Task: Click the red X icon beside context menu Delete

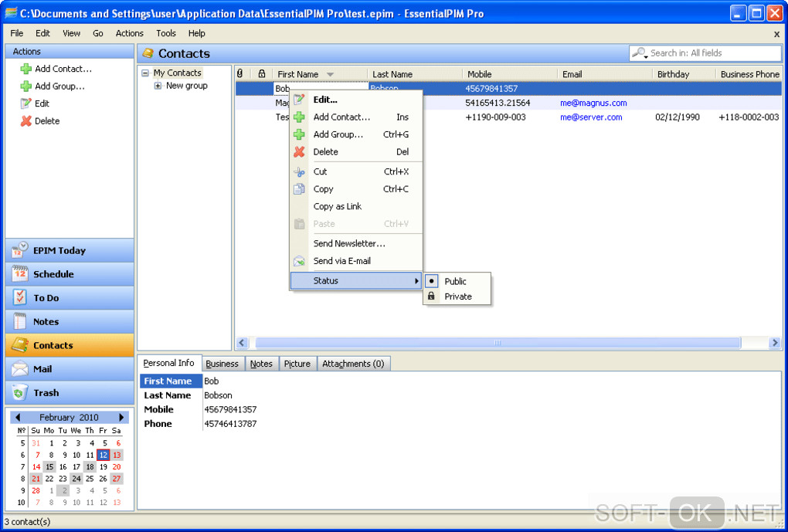Action: [299, 151]
